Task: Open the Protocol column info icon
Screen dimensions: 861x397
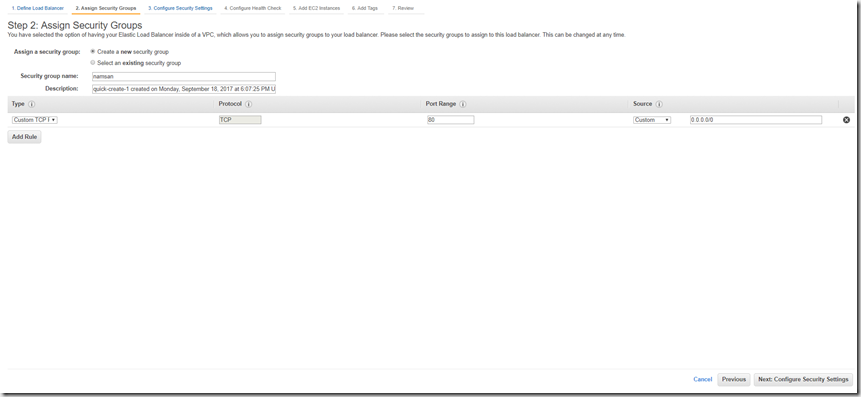Action: click(x=249, y=104)
